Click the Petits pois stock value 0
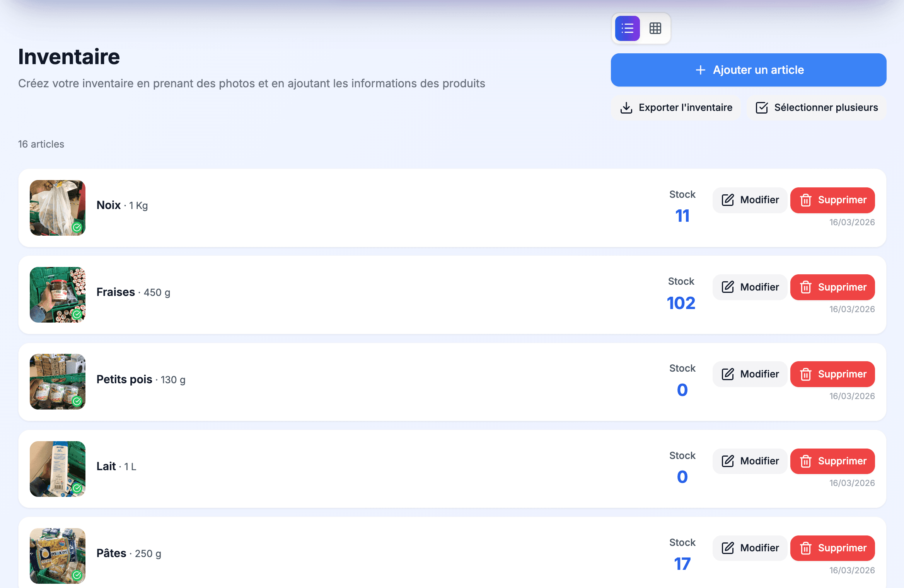904x588 pixels. pos(682,390)
